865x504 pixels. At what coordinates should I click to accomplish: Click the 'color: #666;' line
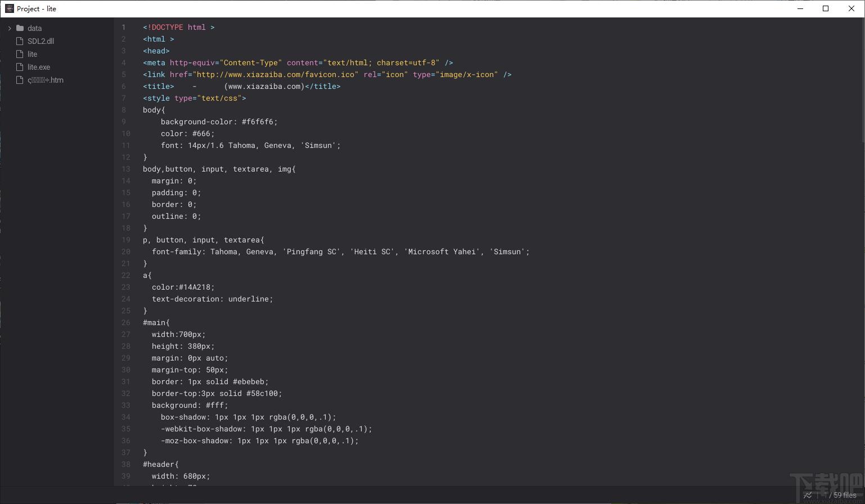tap(188, 133)
